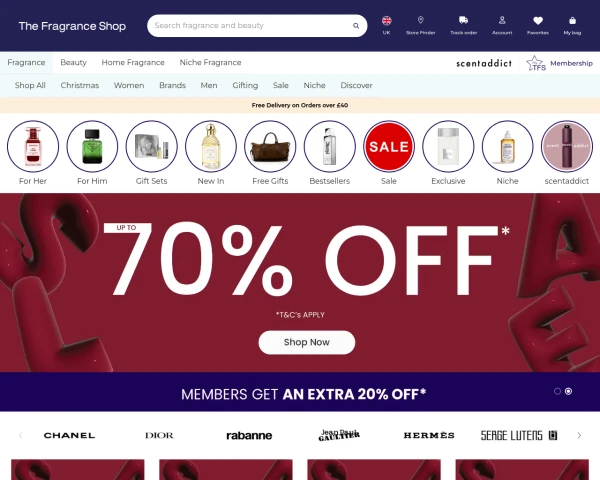Show next brands with right arrow
This screenshot has height=480, width=600.
(579, 435)
